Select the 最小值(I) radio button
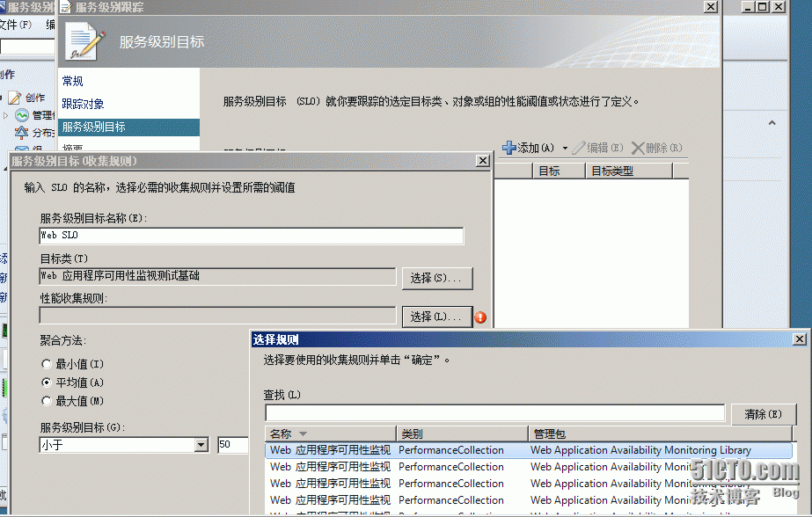The width and height of the screenshot is (812, 517). pyautogui.click(x=47, y=364)
